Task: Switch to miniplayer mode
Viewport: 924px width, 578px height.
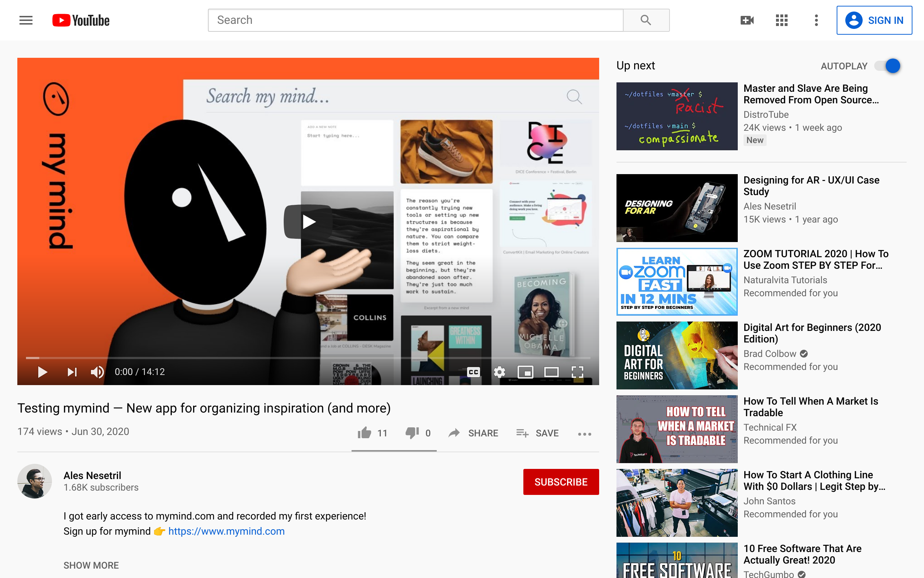Action: 526,372
